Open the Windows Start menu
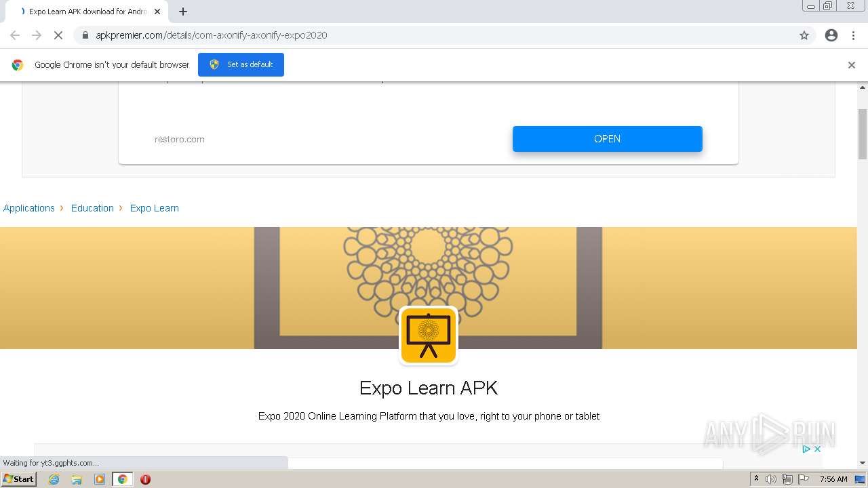Image resolution: width=868 pixels, height=488 pixels. [19, 479]
